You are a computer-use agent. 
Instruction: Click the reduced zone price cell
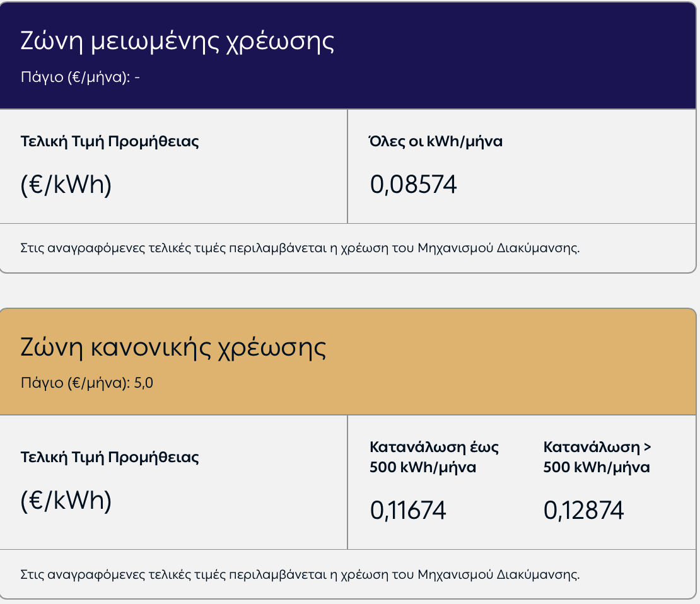pyautogui.click(x=522, y=166)
